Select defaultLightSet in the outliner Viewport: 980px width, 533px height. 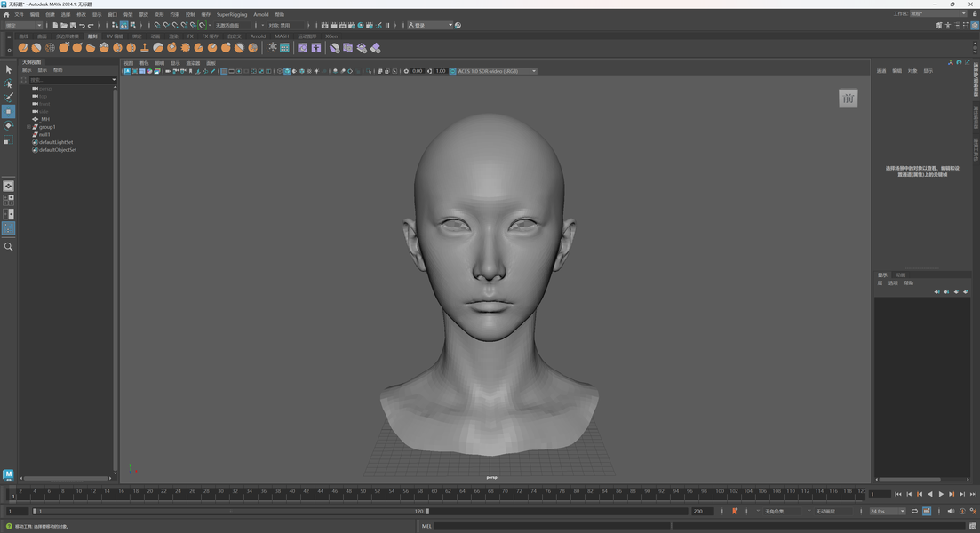pos(56,142)
